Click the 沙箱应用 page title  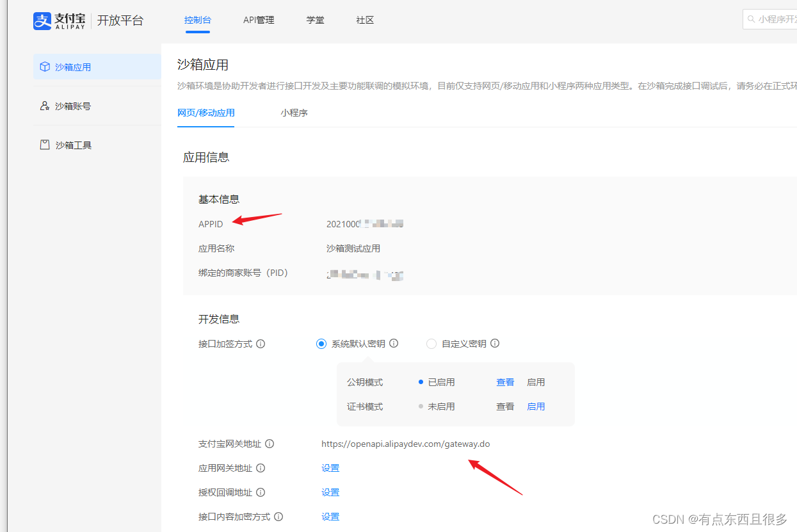[x=203, y=65]
